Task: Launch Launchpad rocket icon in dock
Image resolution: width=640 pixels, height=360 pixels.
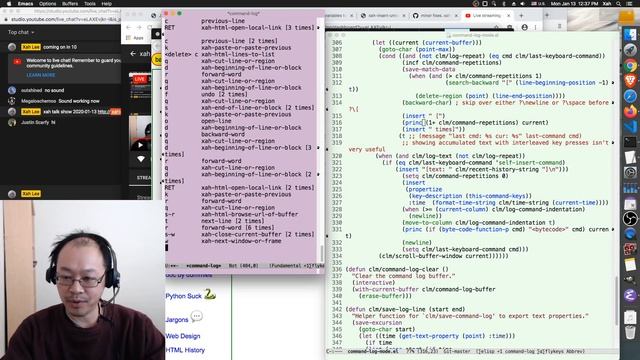Action: tap(630, 50)
